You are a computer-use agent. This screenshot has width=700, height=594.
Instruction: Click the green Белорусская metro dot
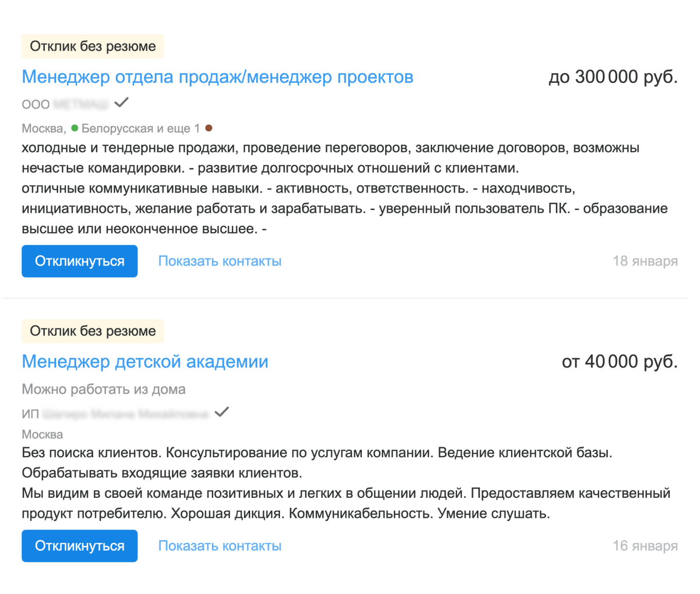[75, 128]
